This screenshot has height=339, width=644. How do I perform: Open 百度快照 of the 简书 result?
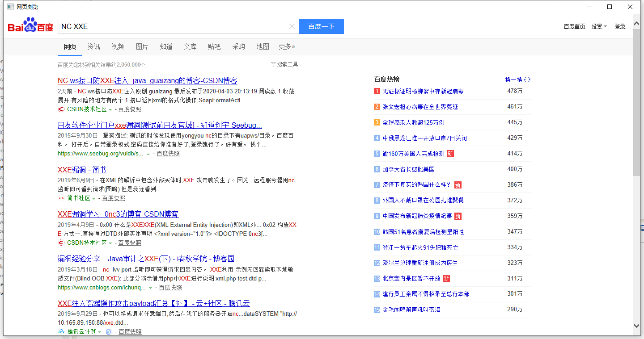click(114, 198)
